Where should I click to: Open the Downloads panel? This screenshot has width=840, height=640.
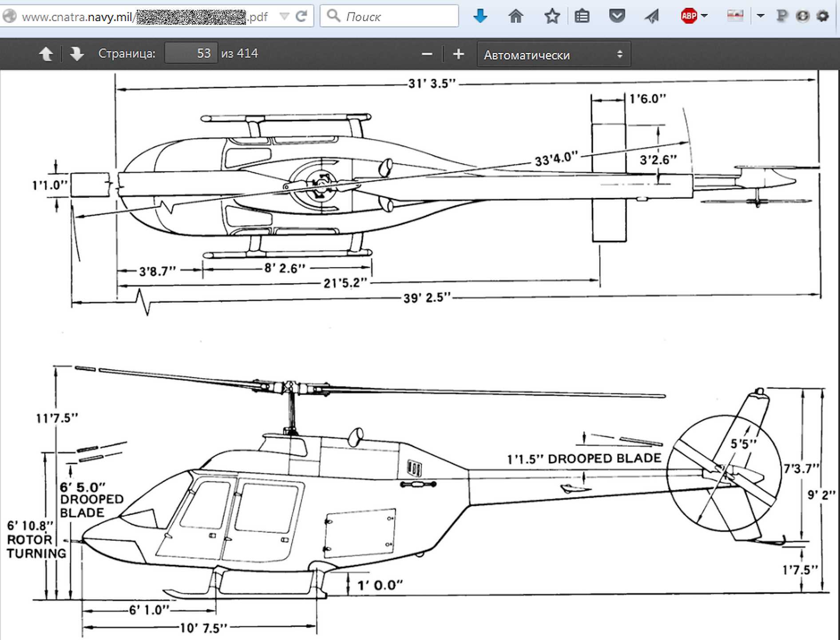480,16
